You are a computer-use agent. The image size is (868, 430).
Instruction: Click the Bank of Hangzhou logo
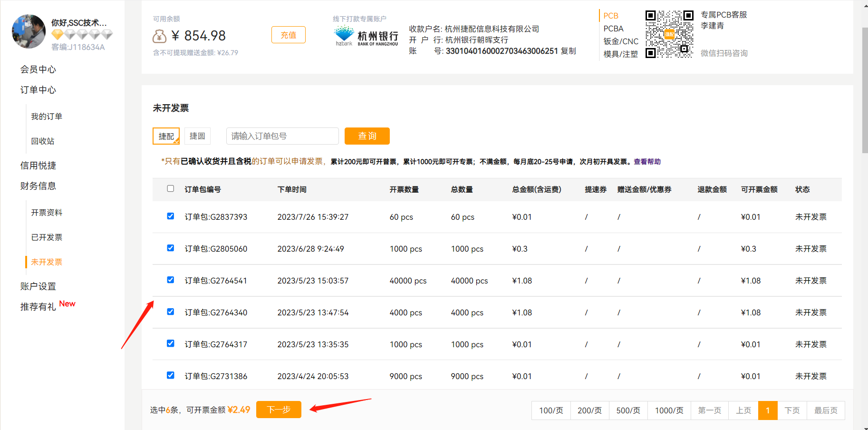coord(366,36)
